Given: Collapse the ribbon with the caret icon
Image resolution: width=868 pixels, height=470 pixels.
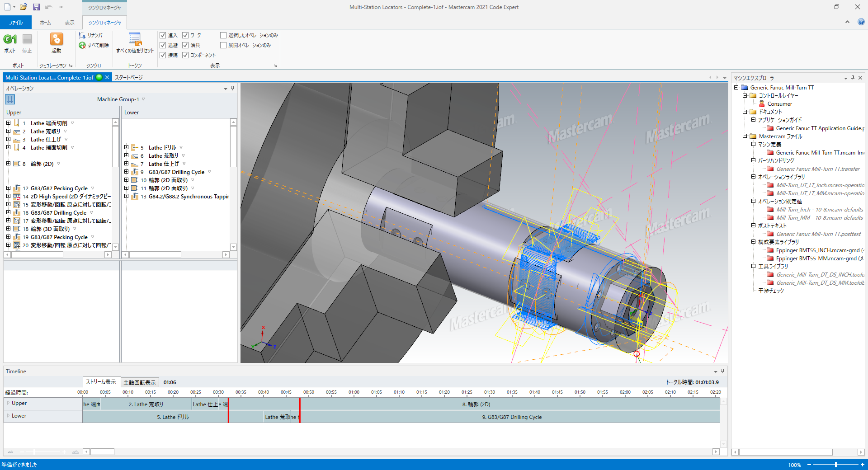Looking at the screenshot, I should point(847,22).
